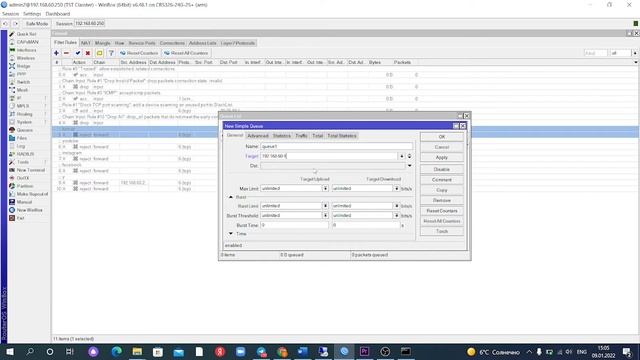The image size is (640, 360).
Task: Disable selected rule with red X
Action: 88,53
